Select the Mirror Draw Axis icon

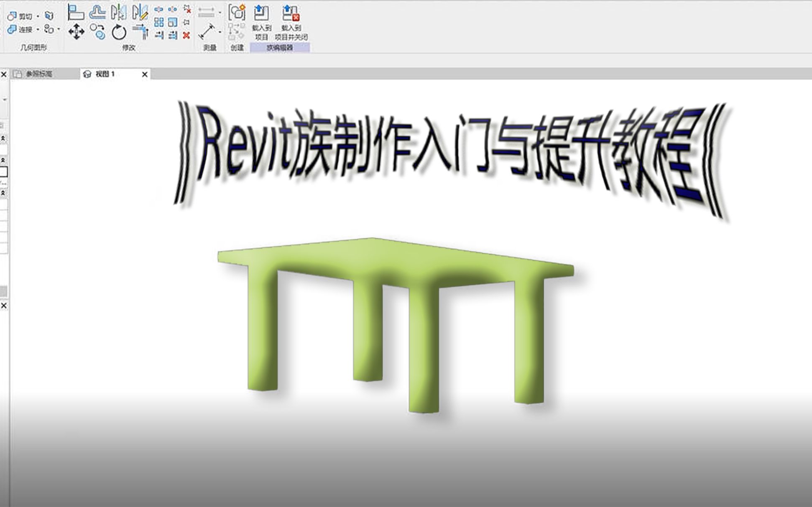(x=140, y=12)
